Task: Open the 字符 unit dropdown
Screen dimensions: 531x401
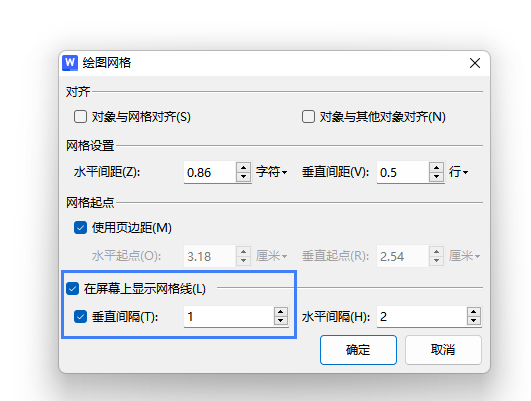Action: click(x=272, y=172)
